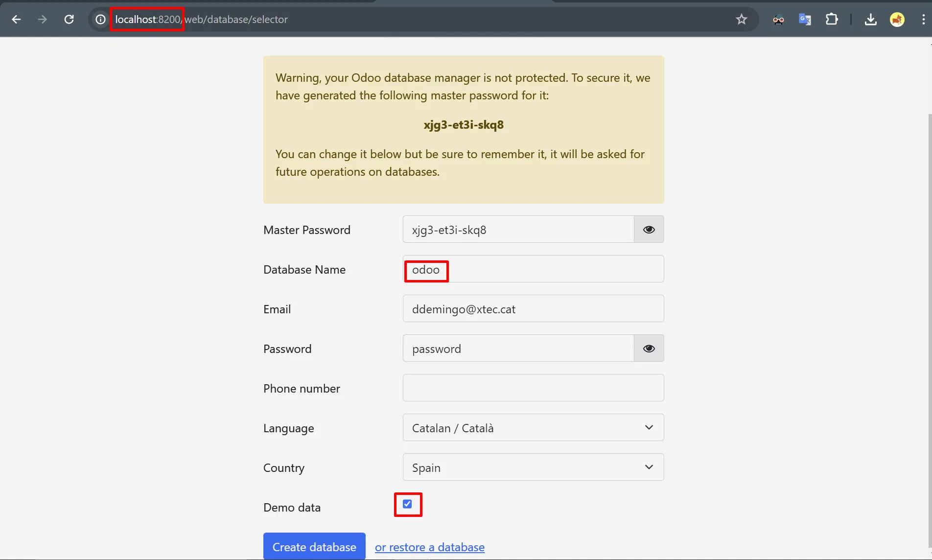Open the Country dropdown showing Spain
Viewport: 932px width, 560px height.
[x=533, y=467]
